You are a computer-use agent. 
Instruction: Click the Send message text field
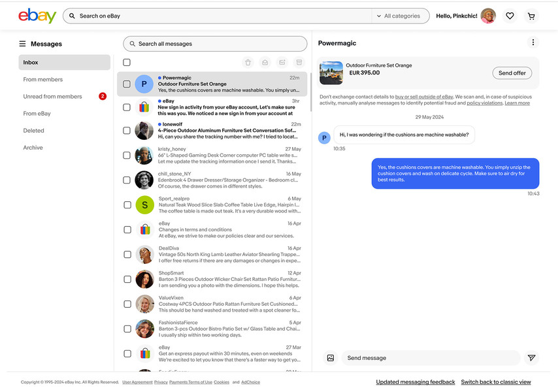(x=431, y=358)
